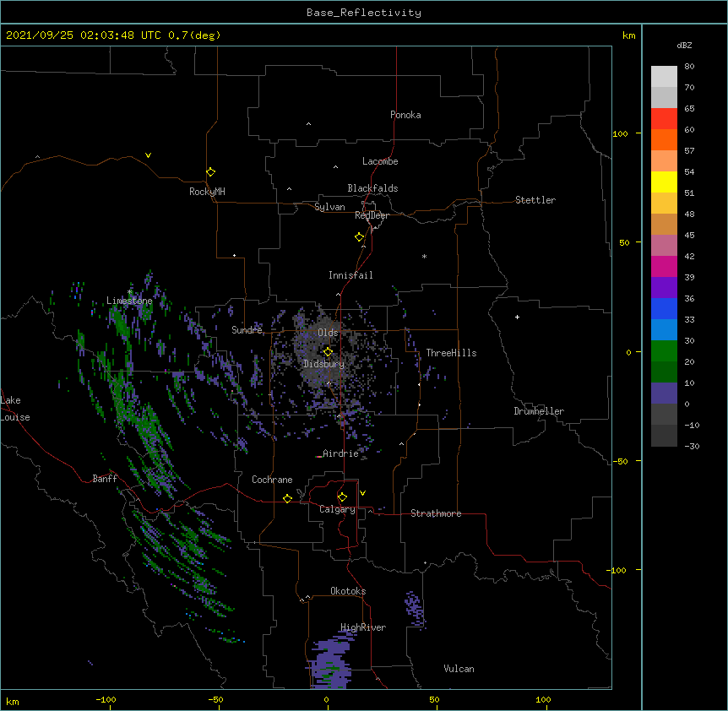Viewport: 728px width, 711px height.
Task: Pick the dark green 10–20 dBZ swatch
Action: (x=664, y=372)
